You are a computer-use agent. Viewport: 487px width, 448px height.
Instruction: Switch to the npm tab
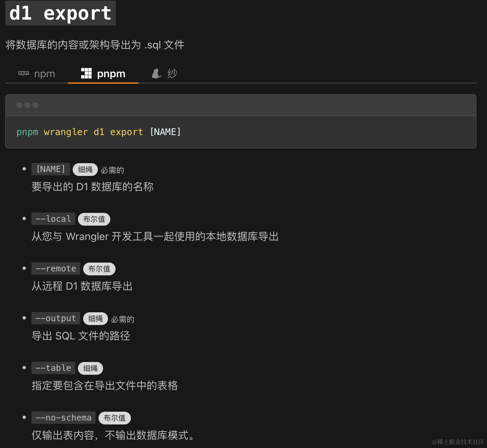coord(37,74)
